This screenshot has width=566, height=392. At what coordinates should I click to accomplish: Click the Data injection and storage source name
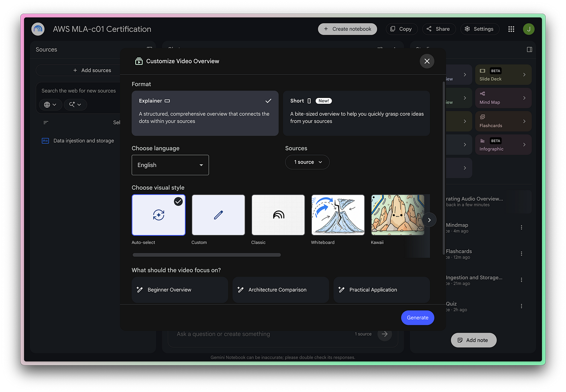[x=84, y=141]
